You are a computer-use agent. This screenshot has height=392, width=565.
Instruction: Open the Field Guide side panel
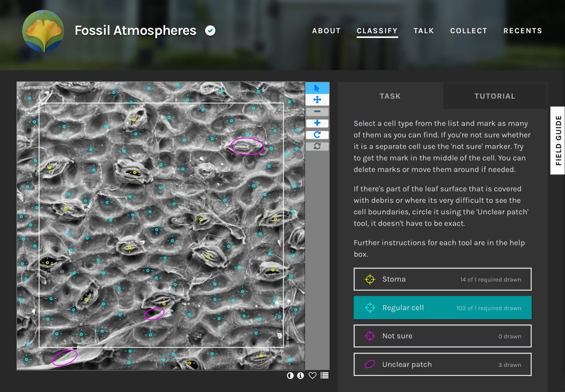558,140
